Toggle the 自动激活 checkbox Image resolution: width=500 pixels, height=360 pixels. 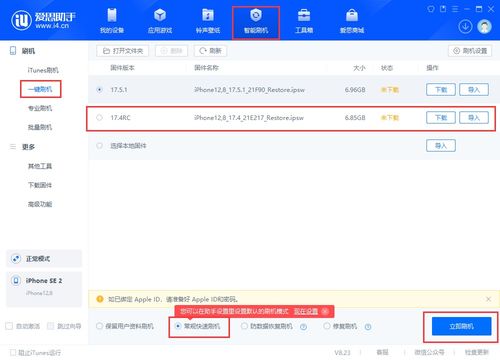click(x=9, y=326)
